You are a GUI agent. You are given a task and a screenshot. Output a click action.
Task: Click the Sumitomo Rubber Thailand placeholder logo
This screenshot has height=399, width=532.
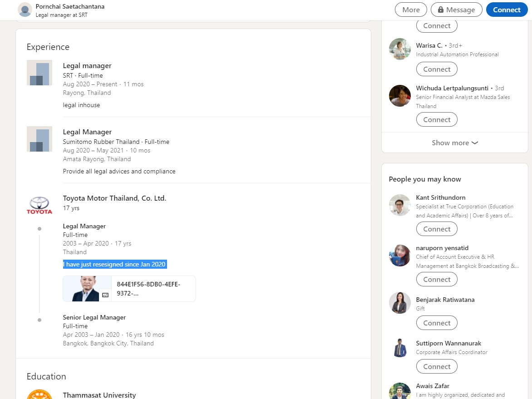tap(39, 139)
